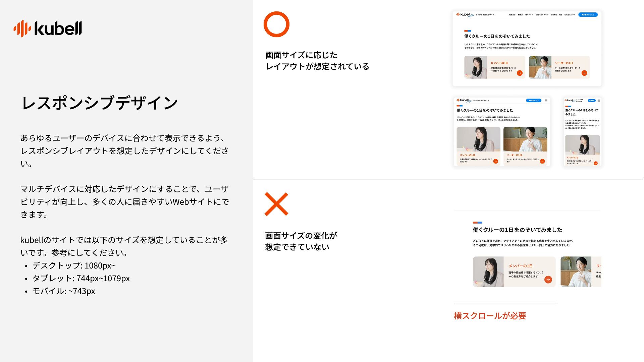Click blue entry button in tablet mockup header
The height and width of the screenshot is (362, 644).
point(534,100)
